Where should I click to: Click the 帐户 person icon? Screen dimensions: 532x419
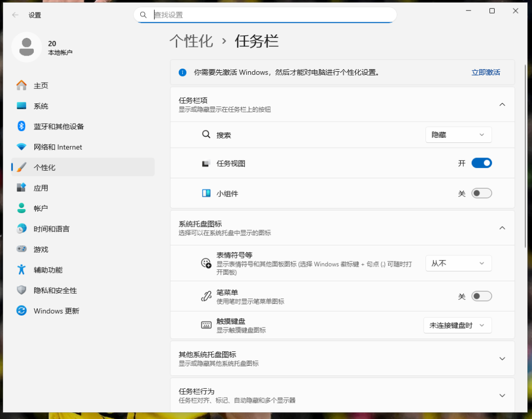[x=21, y=208]
